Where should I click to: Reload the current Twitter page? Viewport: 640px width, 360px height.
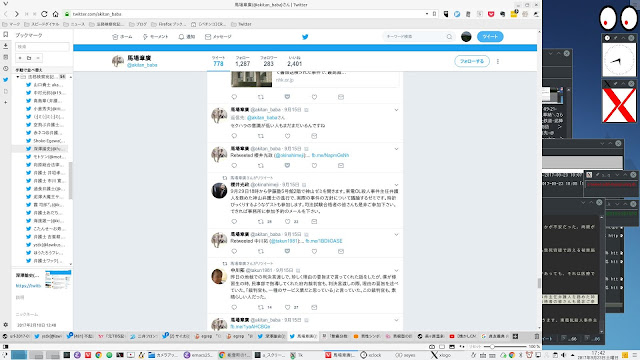pos(44,14)
